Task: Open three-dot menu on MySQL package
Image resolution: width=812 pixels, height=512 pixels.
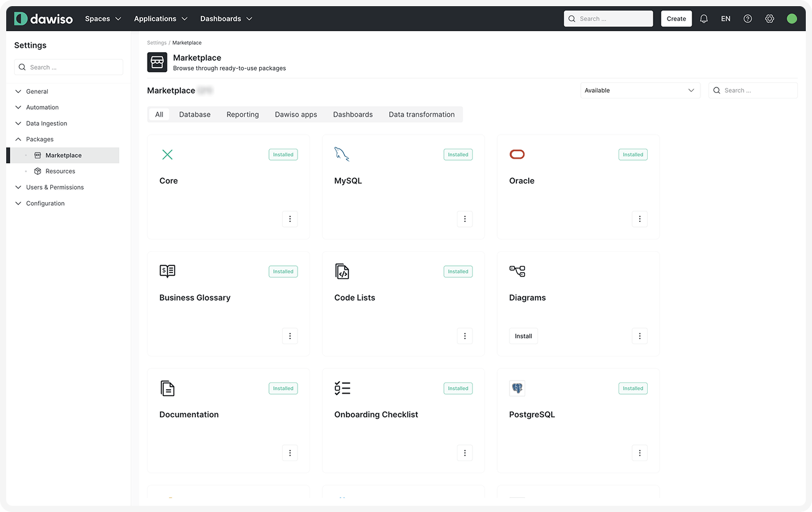Action: tap(465, 219)
